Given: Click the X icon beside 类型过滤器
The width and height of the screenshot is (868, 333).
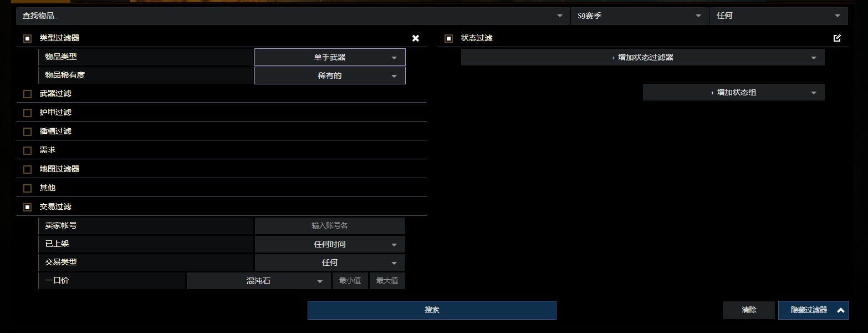Looking at the screenshot, I should [x=416, y=38].
